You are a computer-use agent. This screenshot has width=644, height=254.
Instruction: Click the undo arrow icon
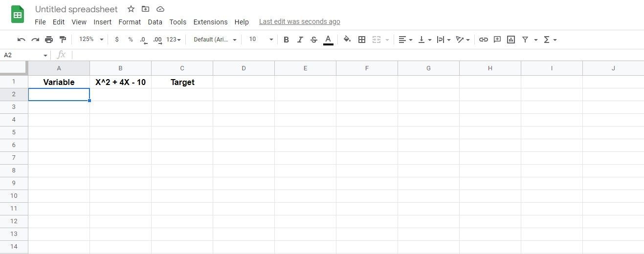21,40
